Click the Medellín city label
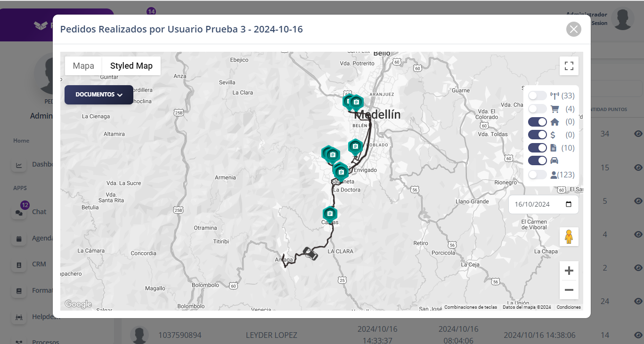Viewport: 644px width, 344px height. [x=377, y=115]
